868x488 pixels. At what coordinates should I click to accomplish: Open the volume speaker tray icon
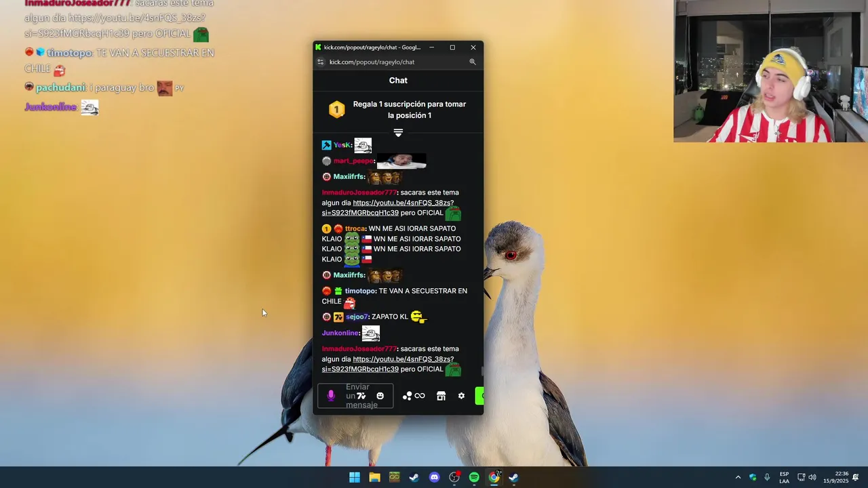coord(812,477)
